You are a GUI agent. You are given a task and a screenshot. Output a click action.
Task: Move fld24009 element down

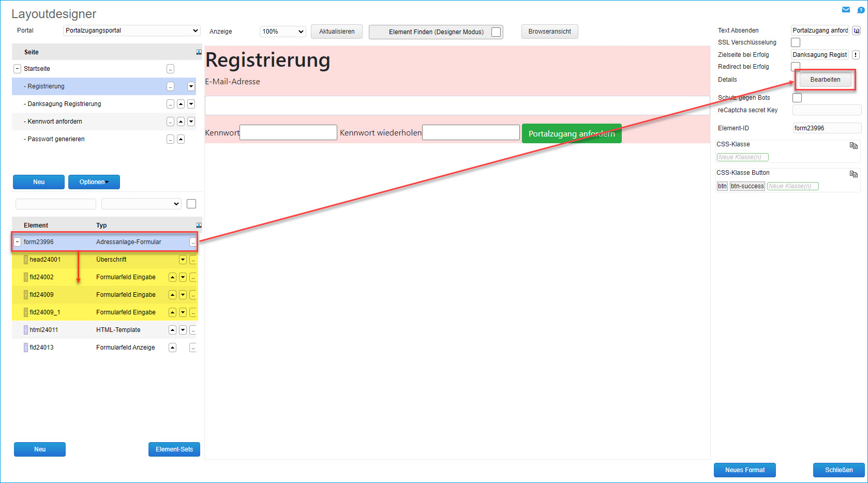(x=183, y=295)
